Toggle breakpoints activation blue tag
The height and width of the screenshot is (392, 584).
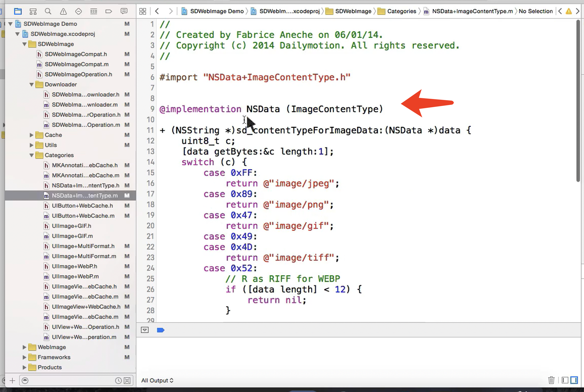pos(161,330)
